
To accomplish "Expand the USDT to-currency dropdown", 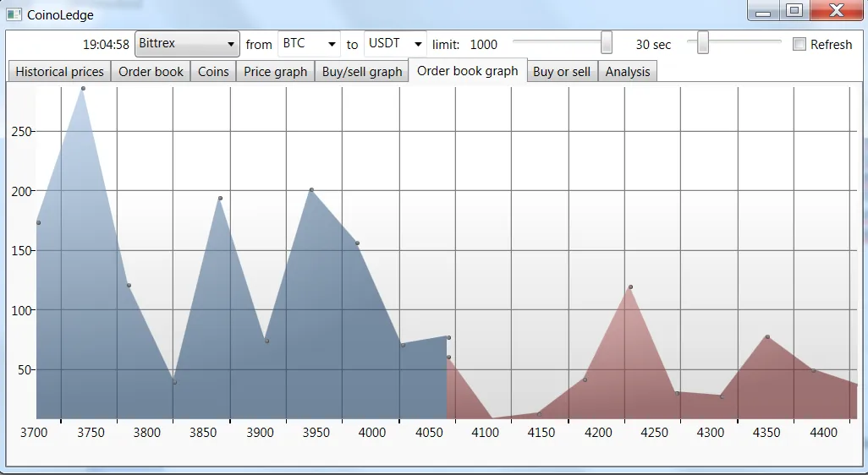I will point(395,44).
